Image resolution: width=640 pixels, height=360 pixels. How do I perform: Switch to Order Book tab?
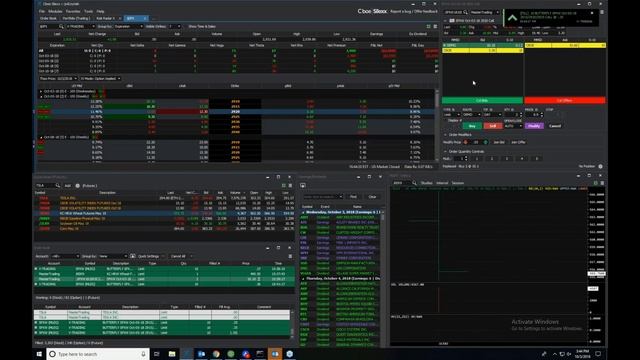[48, 18]
